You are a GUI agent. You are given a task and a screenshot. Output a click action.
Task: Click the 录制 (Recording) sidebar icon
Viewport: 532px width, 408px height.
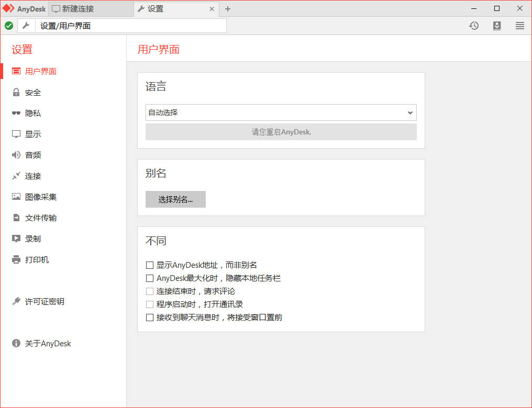point(16,239)
